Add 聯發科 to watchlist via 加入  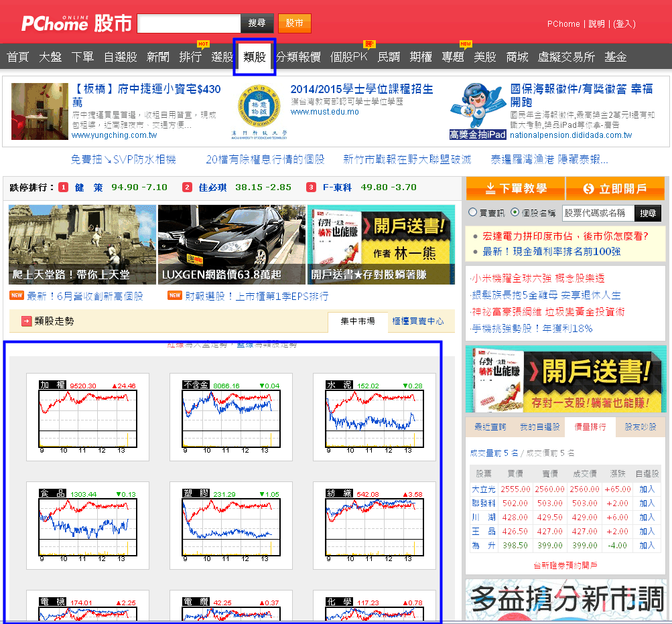(x=647, y=503)
